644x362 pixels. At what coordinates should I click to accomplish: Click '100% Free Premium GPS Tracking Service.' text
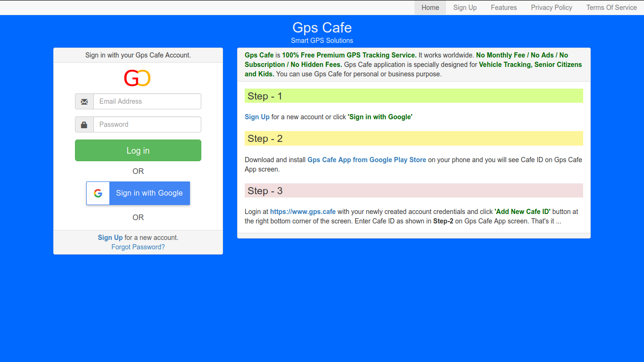click(x=349, y=55)
